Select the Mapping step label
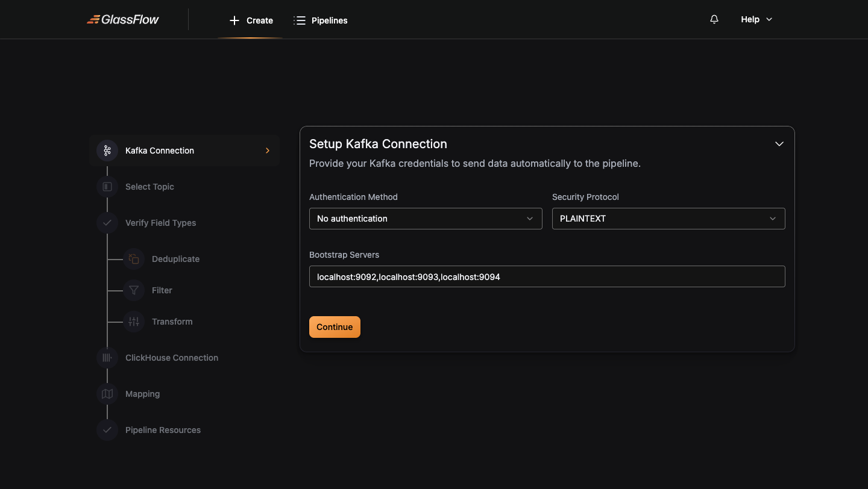The width and height of the screenshot is (868, 489). pos(143,394)
